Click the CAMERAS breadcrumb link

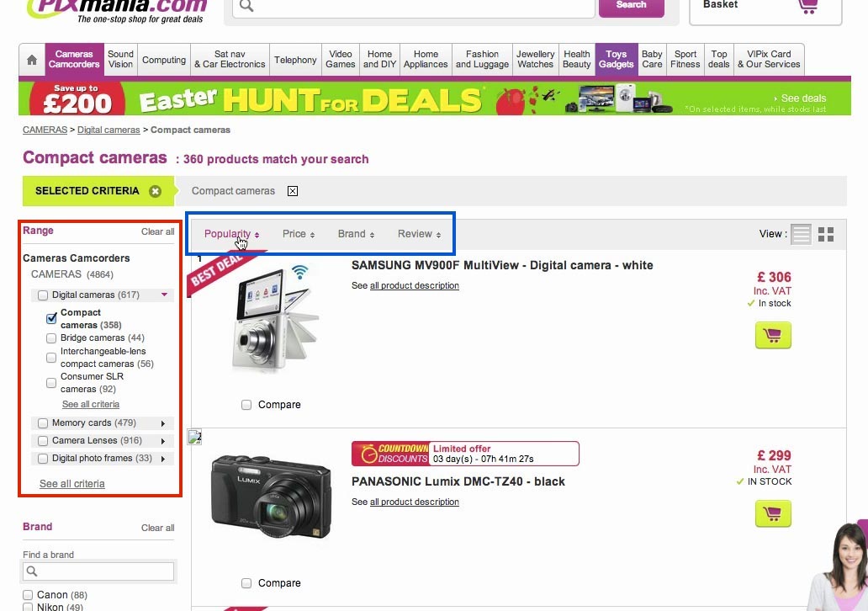click(45, 130)
